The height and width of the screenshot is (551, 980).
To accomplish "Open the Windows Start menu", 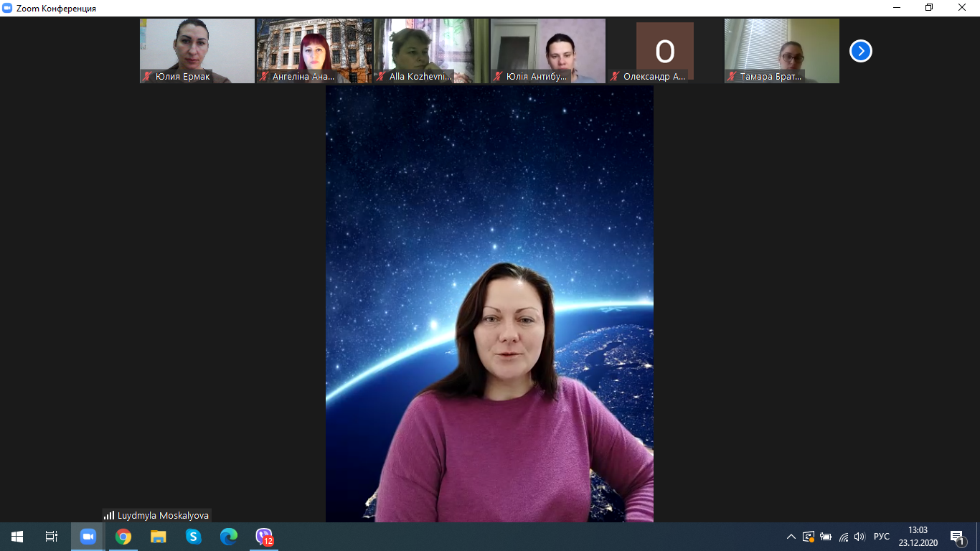I will click(17, 537).
